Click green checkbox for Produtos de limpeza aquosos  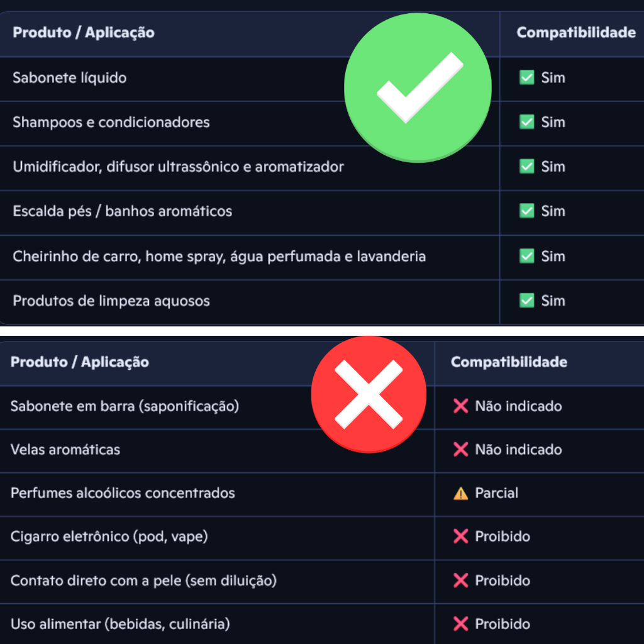(526, 301)
